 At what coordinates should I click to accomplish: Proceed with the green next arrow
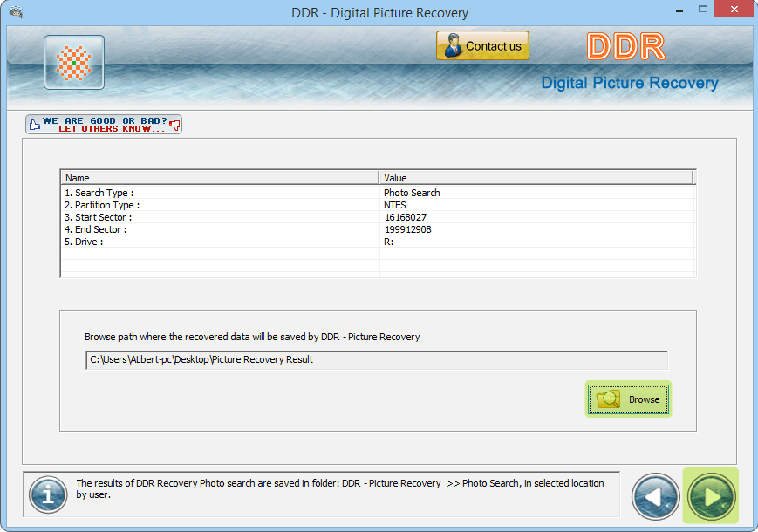(712, 496)
